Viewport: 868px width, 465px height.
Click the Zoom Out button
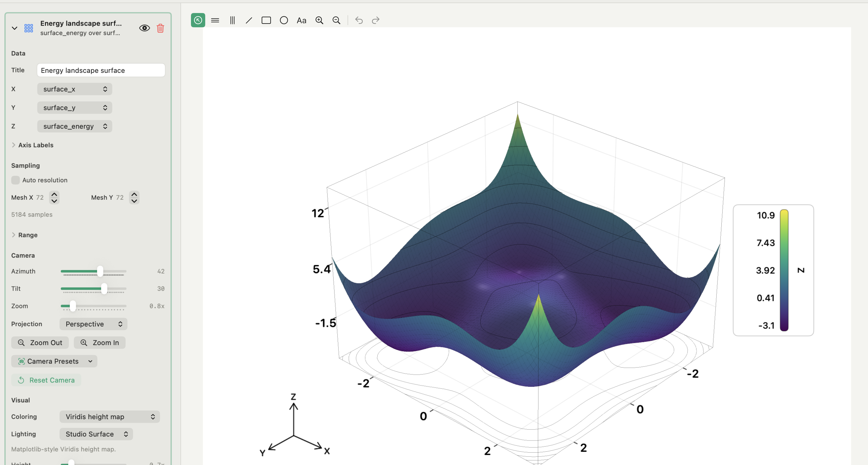pos(40,343)
